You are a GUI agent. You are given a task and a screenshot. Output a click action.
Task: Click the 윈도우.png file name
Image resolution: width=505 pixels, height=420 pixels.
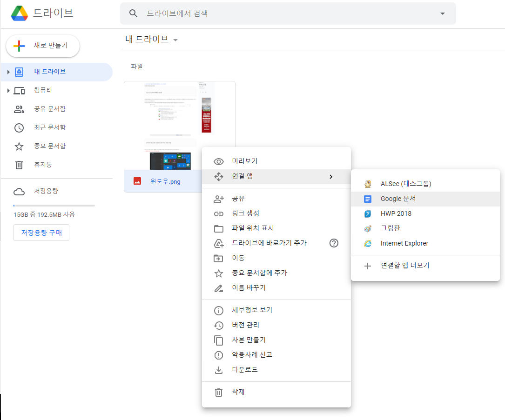[166, 181]
